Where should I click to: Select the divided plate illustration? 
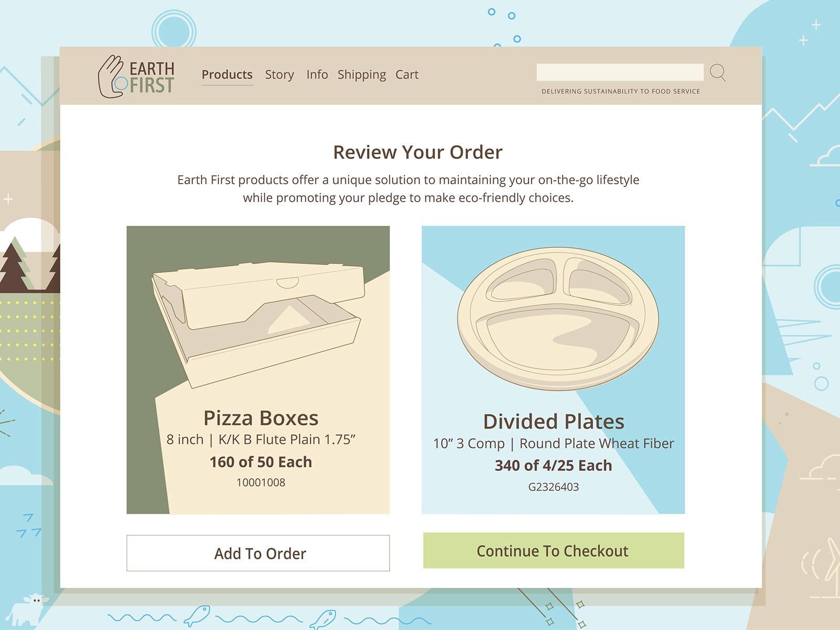click(558, 319)
